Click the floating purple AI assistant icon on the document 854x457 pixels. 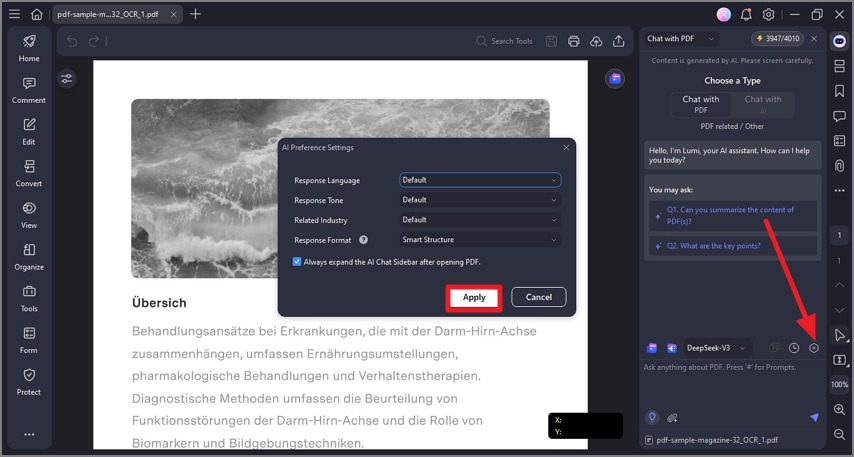[x=615, y=79]
